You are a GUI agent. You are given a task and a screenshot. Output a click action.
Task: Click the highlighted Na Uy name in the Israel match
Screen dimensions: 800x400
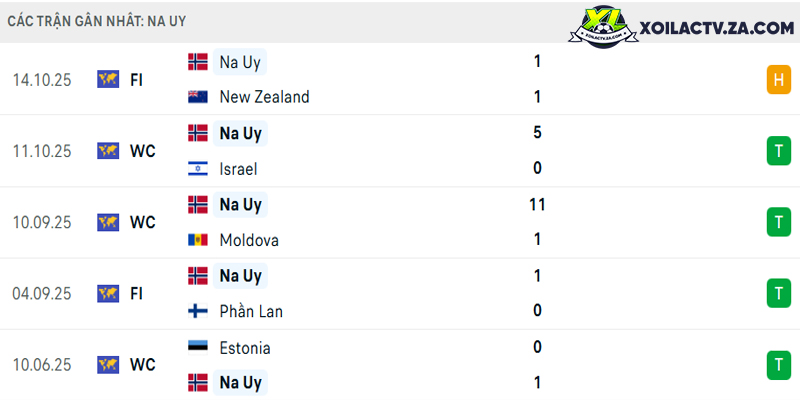point(240,134)
